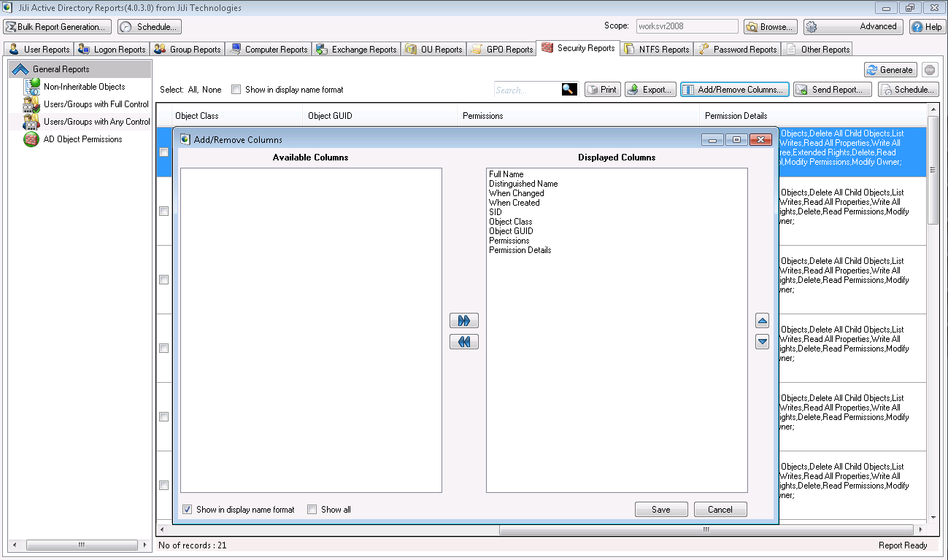The image size is (948, 560).
Task: Select When Changed in Displayed Columns
Action: pyautogui.click(x=517, y=193)
